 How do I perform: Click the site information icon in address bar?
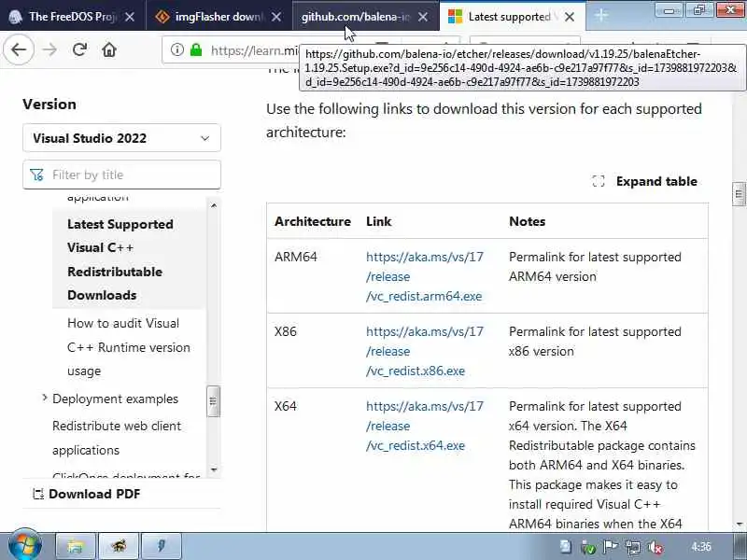point(176,49)
